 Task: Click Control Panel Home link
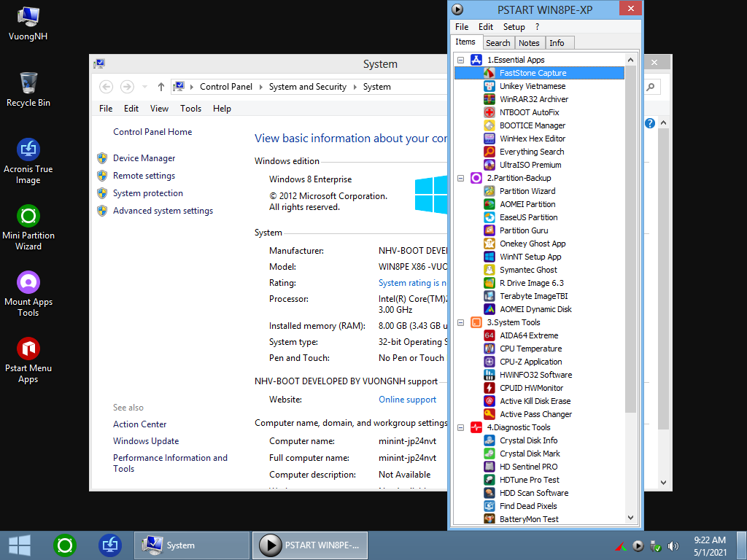pyautogui.click(x=152, y=132)
